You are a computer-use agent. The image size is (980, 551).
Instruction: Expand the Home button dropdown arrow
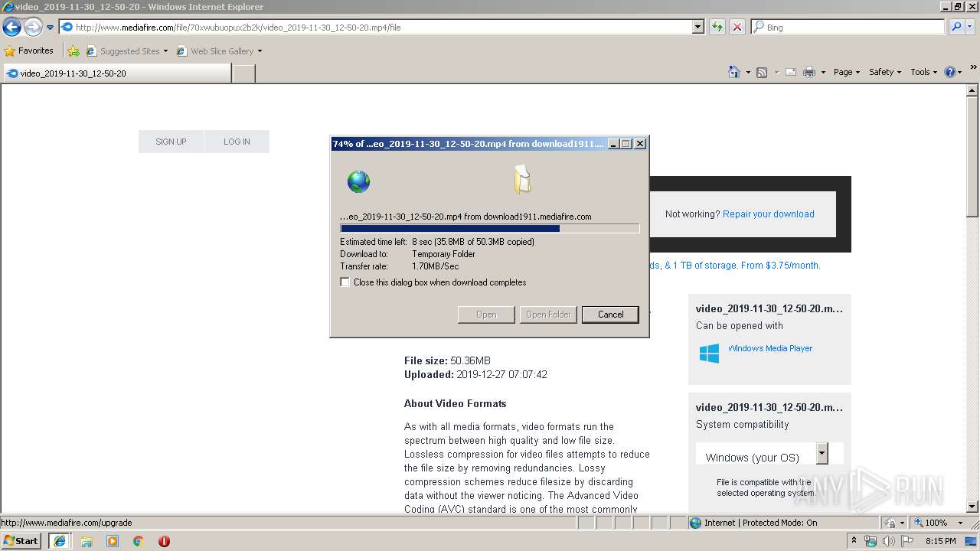pos(748,72)
